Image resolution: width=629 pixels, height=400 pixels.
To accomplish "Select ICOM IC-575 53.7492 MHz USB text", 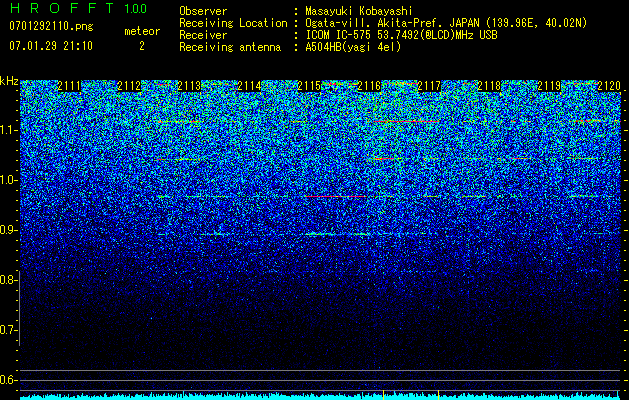I will pos(402,35).
